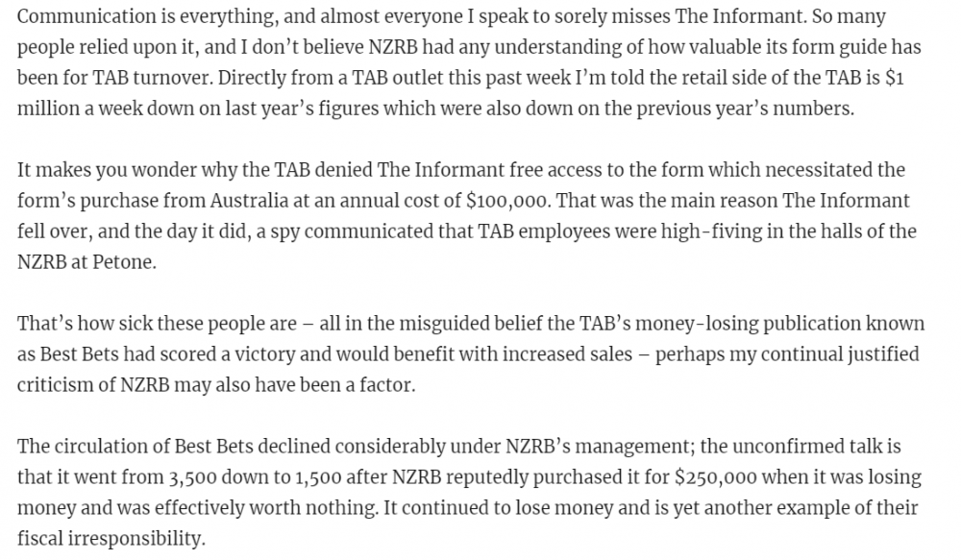Click the word "criticism" starting a line
This screenshot has width=961, height=560.
click(x=56, y=386)
